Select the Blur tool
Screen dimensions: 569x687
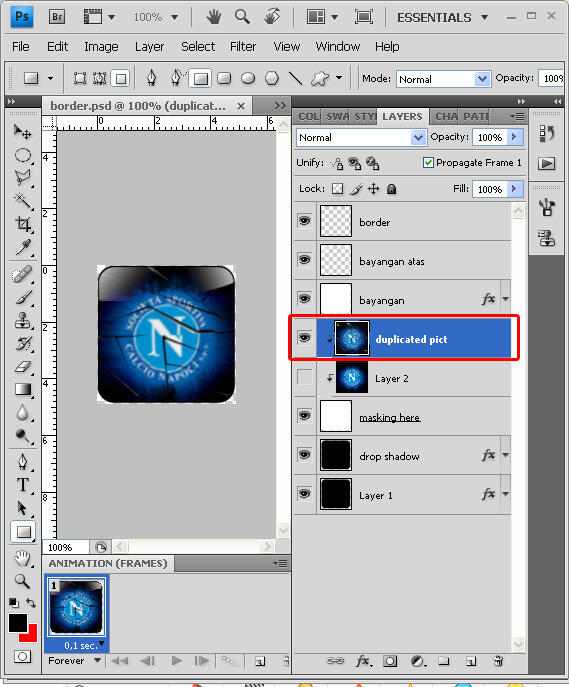(x=23, y=413)
